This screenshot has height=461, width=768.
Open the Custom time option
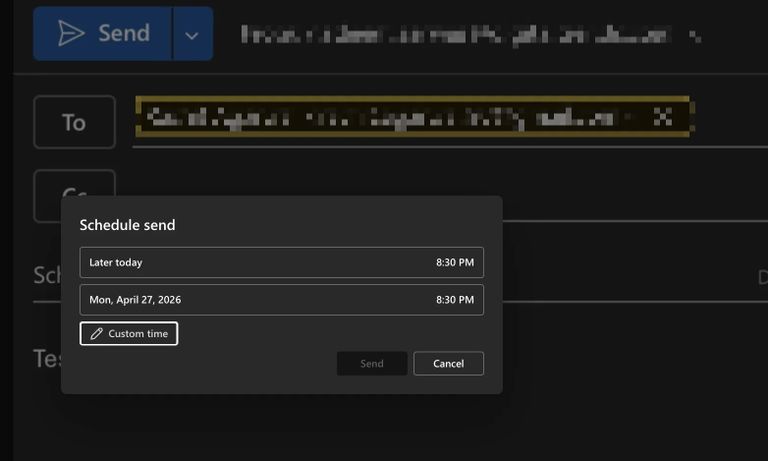tap(129, 334)
